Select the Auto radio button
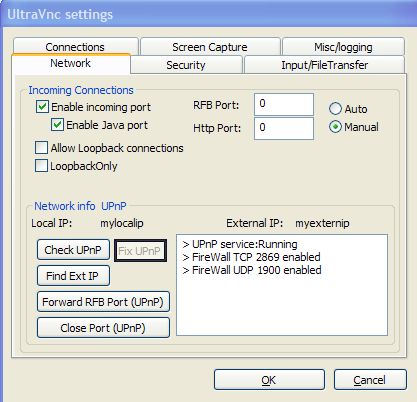This screenshot has width=417, height=402. (335, 109)
